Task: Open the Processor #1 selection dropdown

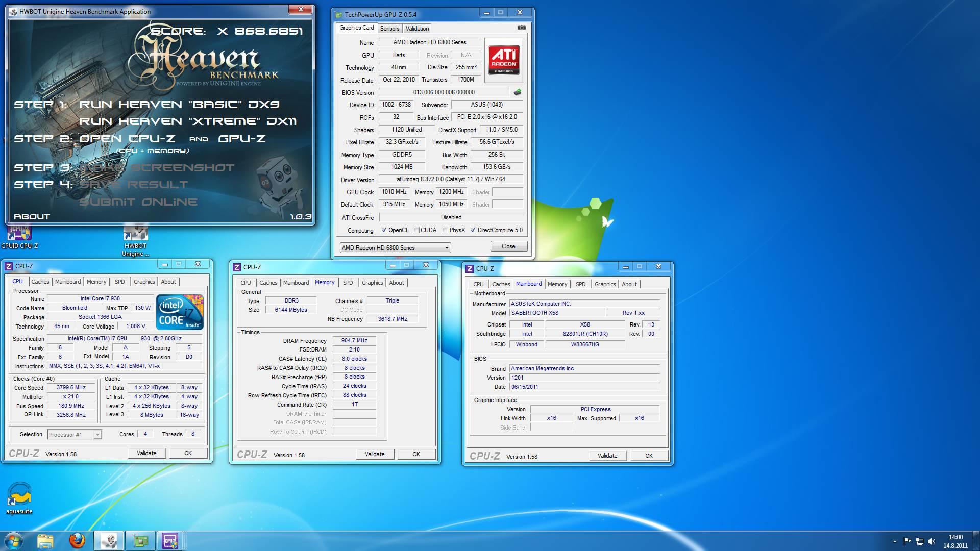Action: 75,435
